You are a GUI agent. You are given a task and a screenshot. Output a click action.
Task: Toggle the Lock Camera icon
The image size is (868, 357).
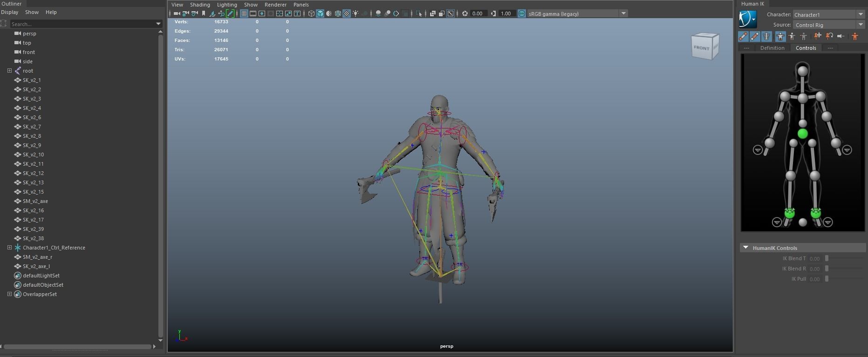(x=185, y=13)
